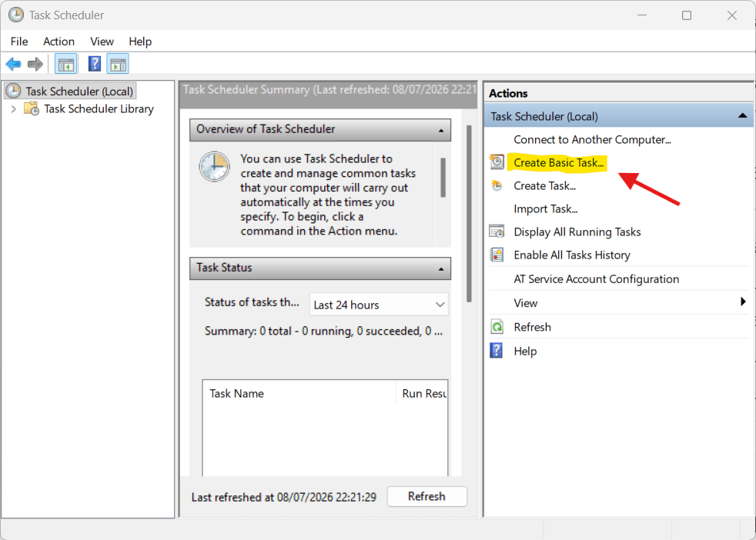Viewport: 756px width, 540px height.
Task: Open the View submenu arrow in Actions
Action: 743,302
